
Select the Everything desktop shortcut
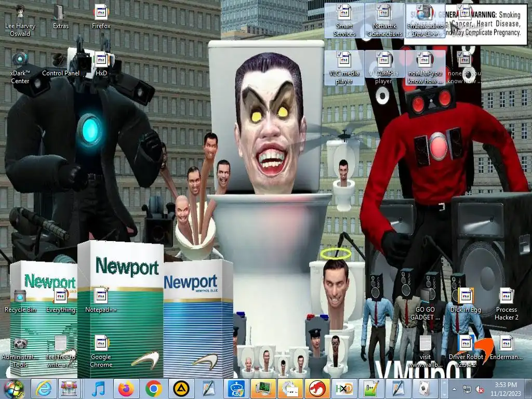61,301
